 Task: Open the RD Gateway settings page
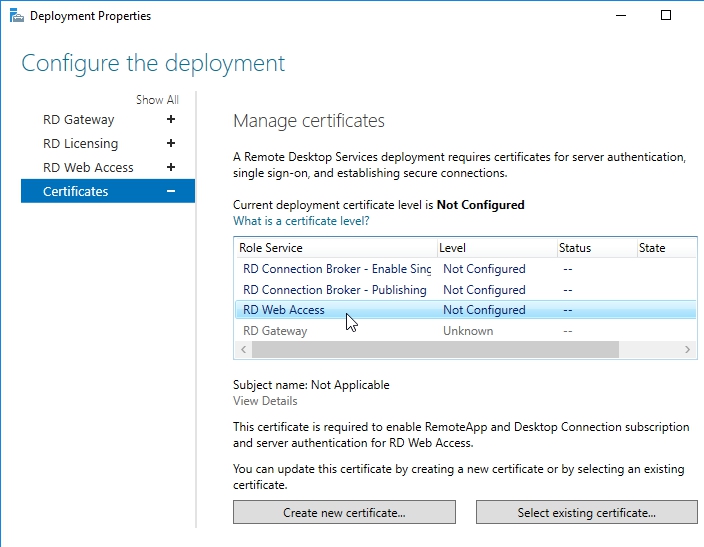pos(78,120)
